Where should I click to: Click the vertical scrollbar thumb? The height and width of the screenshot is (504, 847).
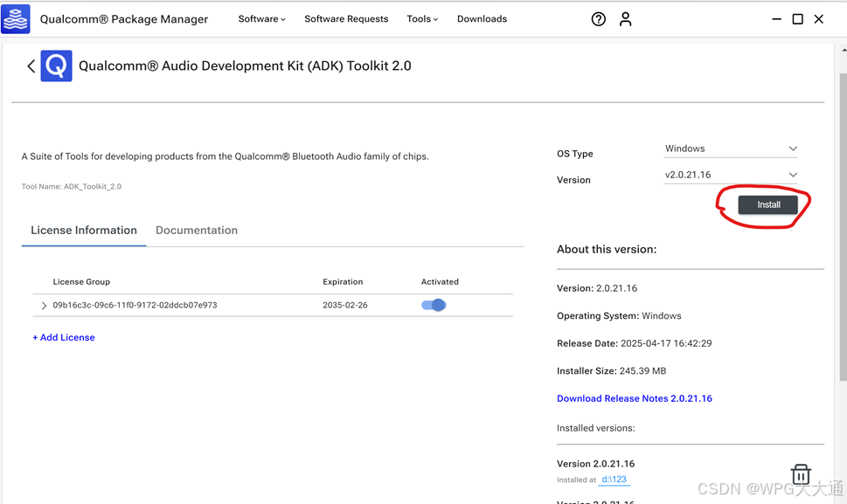pos(843,226)
